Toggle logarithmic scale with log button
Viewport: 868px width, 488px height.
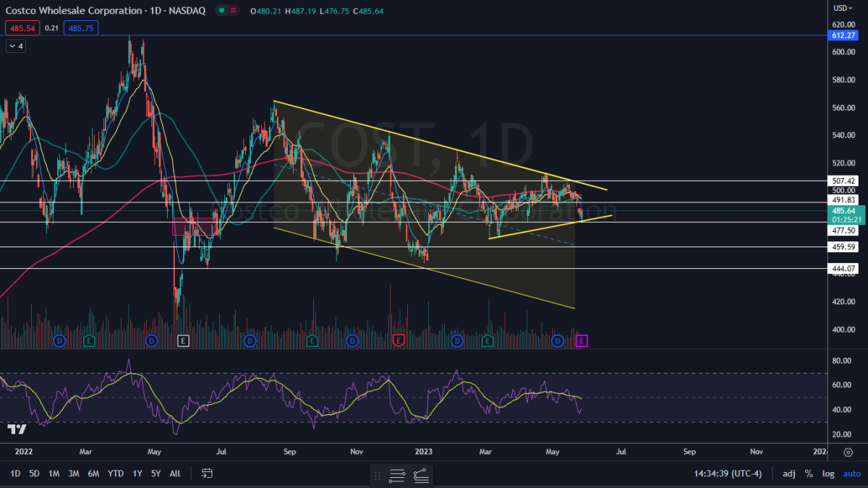pos(828,474)
